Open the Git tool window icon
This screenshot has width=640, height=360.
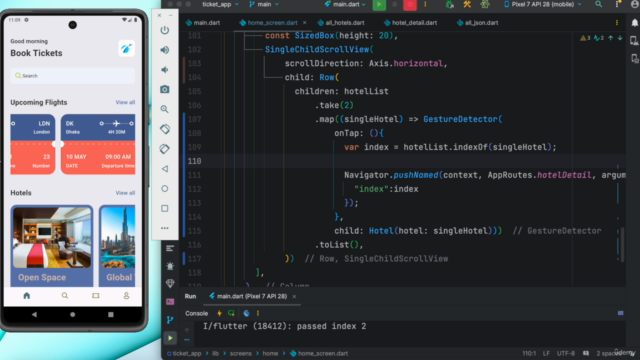point(170,320)
